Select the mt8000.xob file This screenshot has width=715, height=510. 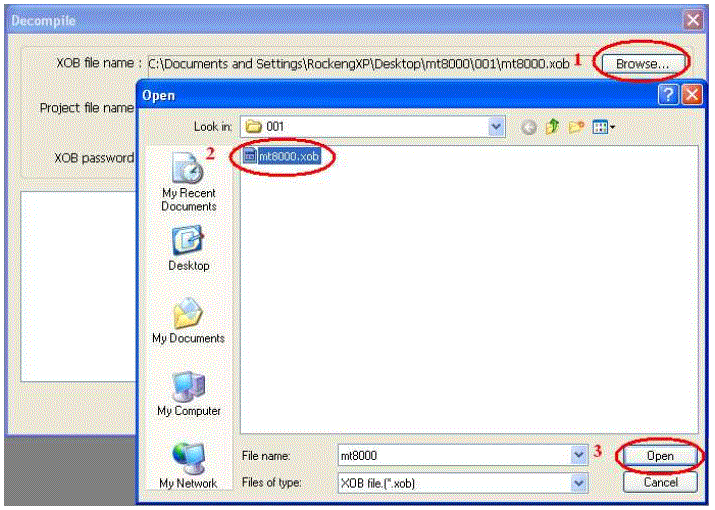pos(288,156)
